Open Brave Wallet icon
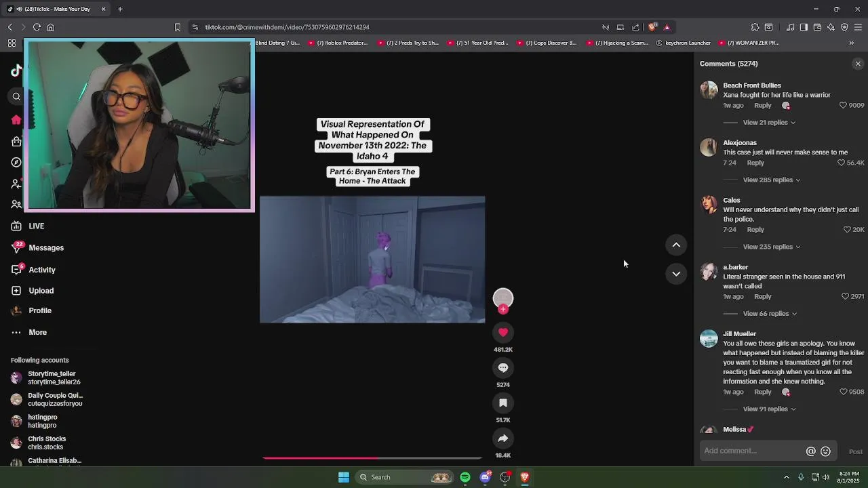 coord(817,27)
